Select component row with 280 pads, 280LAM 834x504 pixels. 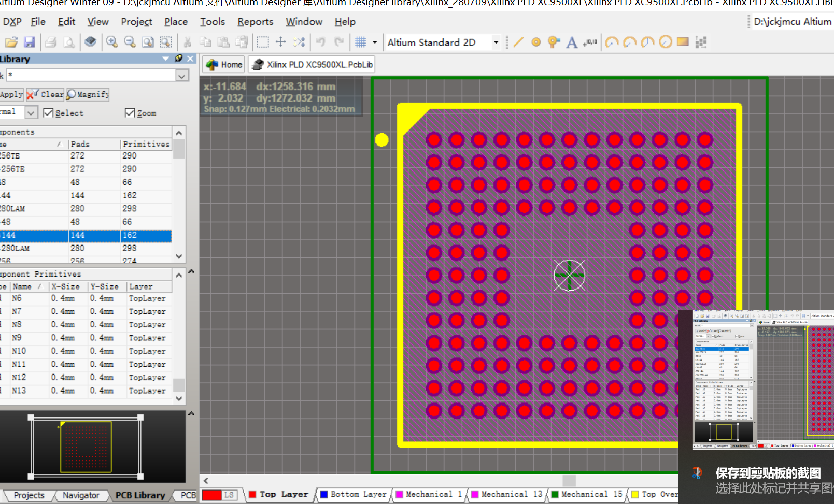point(86,209)
